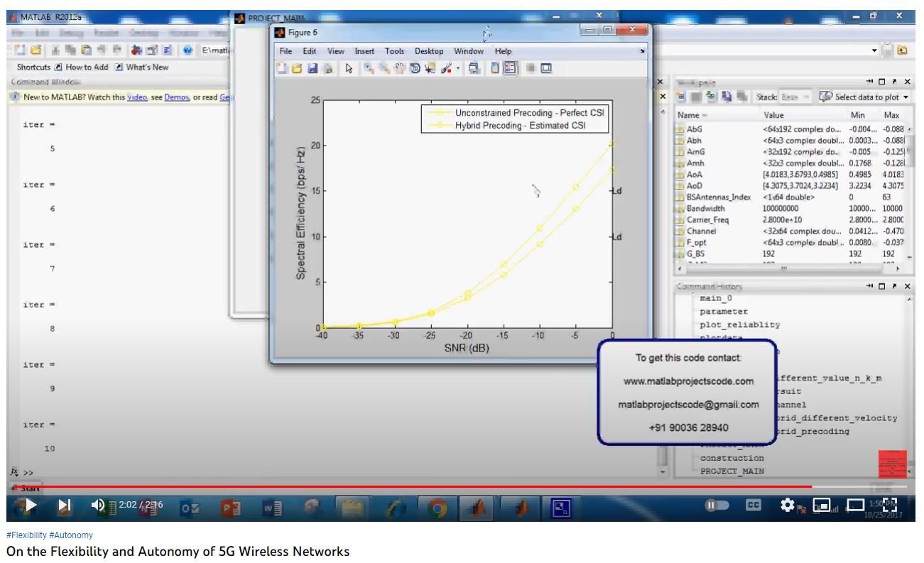Click the Demos link in the info bar
924x563 pixels.
tap(176, 97)
